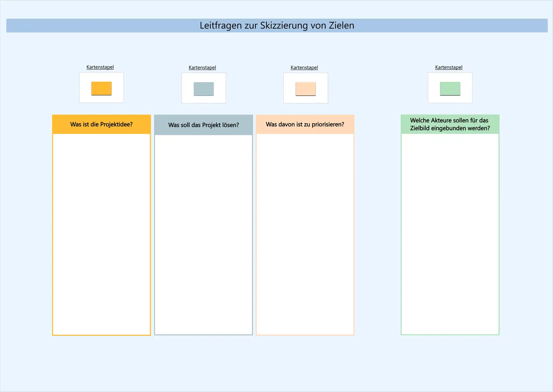This screenshot has height=392, width=553.
Task: Select the green card from the right Kartenstapel
Action: pyautogui.click(x=450, y=88)
